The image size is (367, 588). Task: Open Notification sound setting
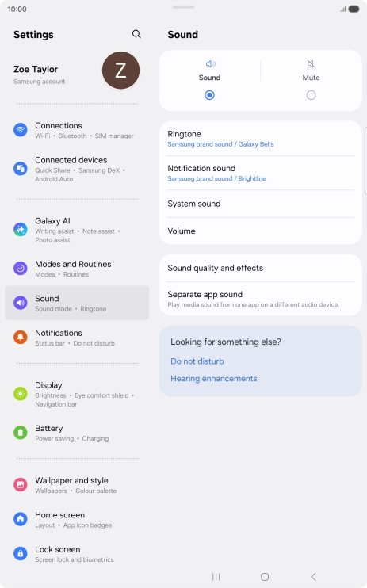261,173
